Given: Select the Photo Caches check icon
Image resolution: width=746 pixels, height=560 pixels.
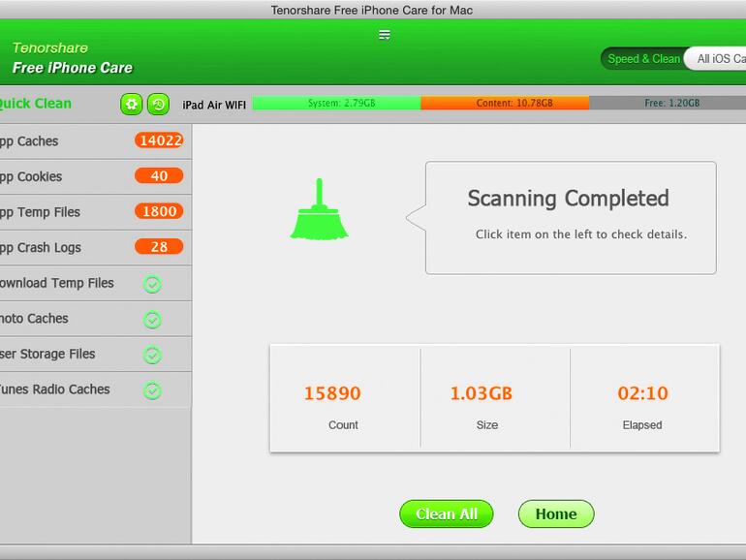Looking at the screenshot, I should coord(152,320).
